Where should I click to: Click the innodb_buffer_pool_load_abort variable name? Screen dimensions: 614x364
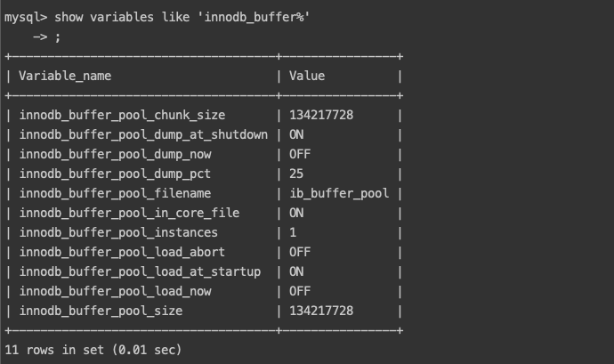(x=122, y=252)
